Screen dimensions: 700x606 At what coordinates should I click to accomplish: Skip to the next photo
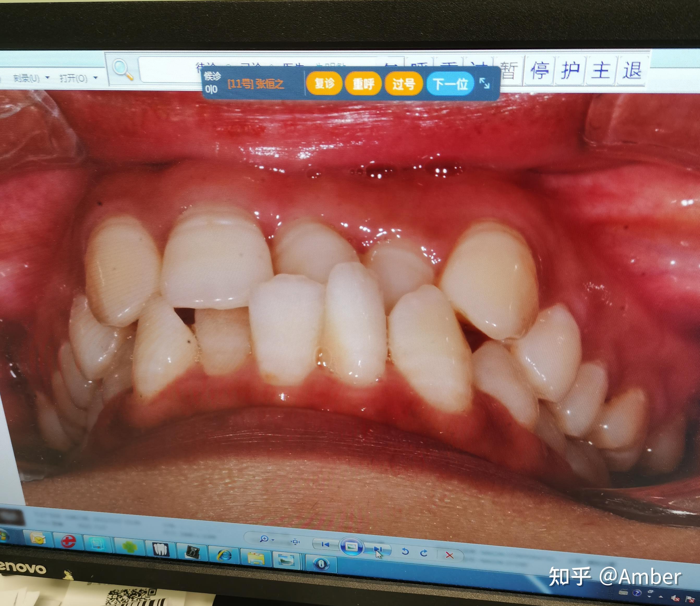(x=378, y=549)
